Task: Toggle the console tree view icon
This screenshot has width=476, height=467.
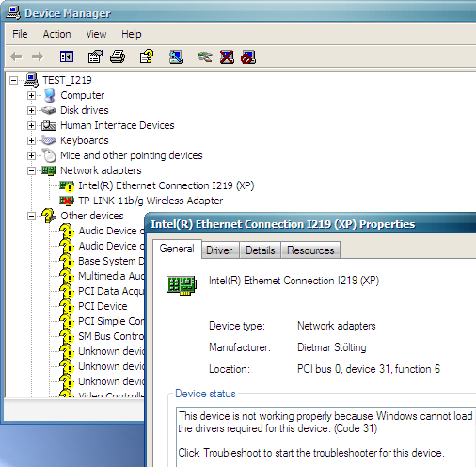Action: pyautogui.click(x=67, y=57)
